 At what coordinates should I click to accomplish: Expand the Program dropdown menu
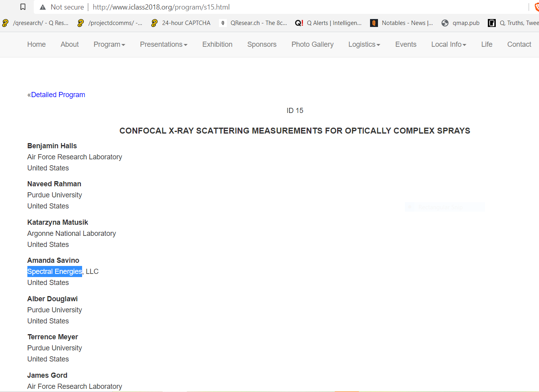point(109,44)
